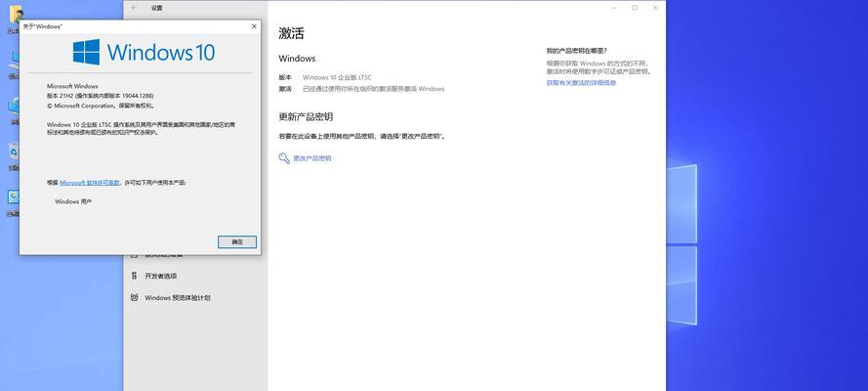868x391 pixels.
Task: Click the "我的产品密钥在哪里?" heading
Action: 576,51
